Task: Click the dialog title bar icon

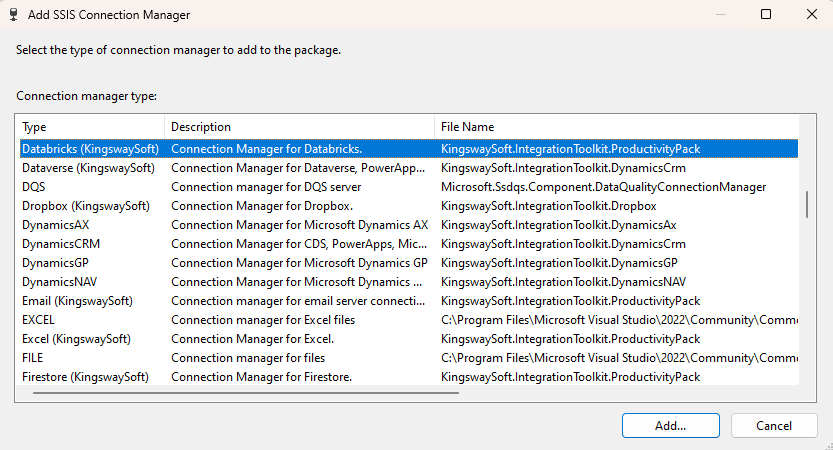Action: (x=14, y=14)
